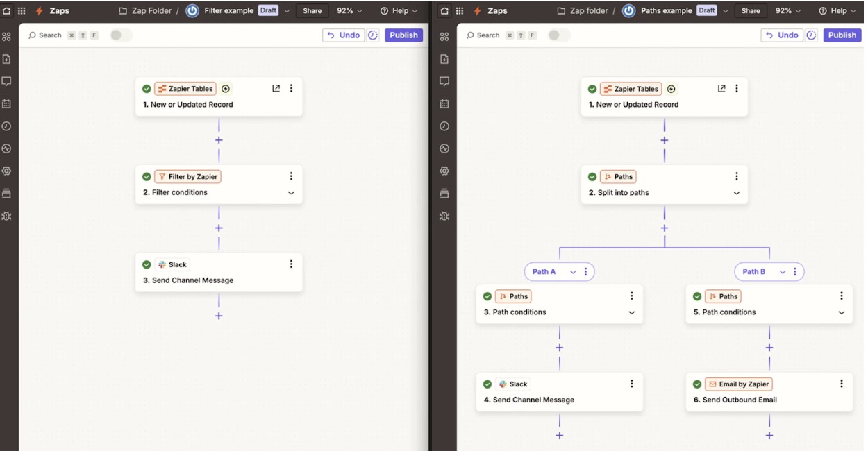Expand the Filter conditions step chevron
The image size is (868, 451).
291,193
